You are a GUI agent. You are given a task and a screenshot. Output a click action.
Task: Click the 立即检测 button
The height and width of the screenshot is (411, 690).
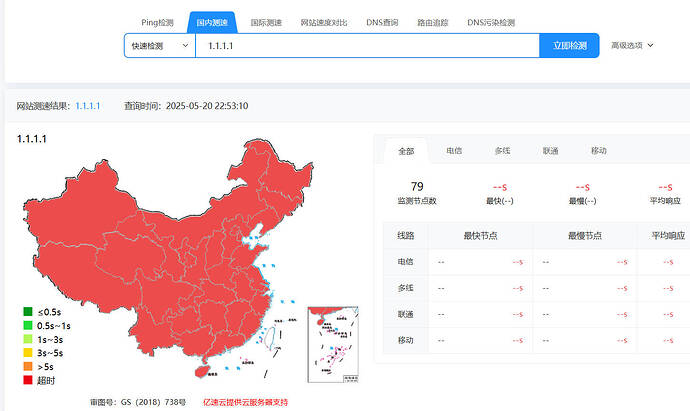(x=569, y=45)
